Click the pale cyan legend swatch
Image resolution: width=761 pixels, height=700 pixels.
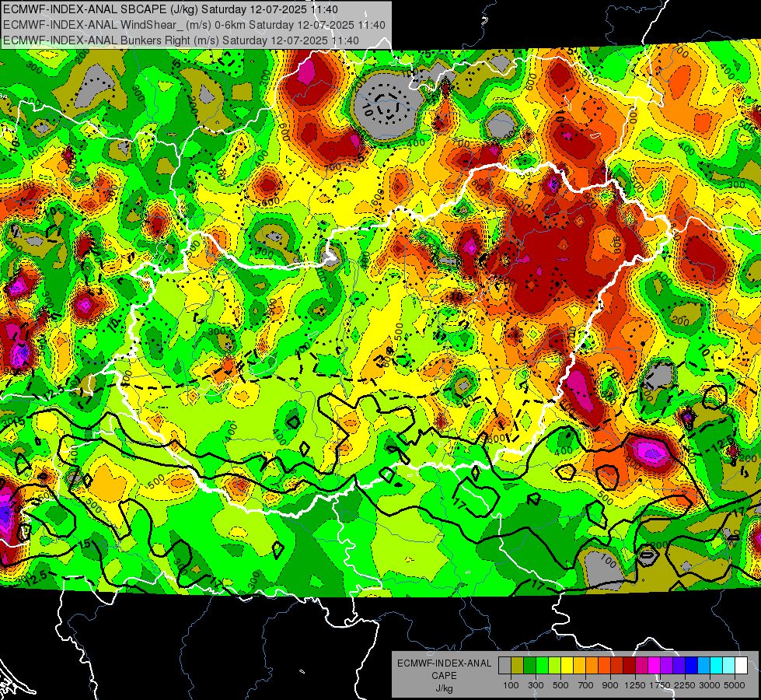tap(729, 665)
